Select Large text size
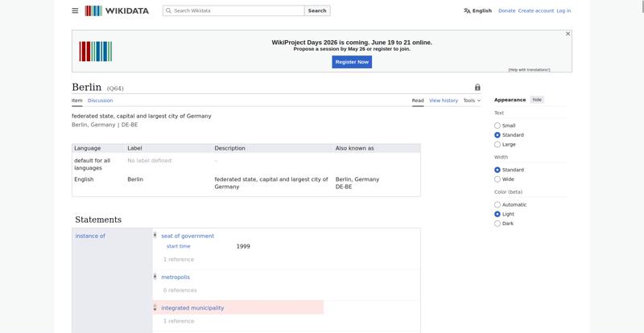The image size is (644, 333). pos(497,145)
